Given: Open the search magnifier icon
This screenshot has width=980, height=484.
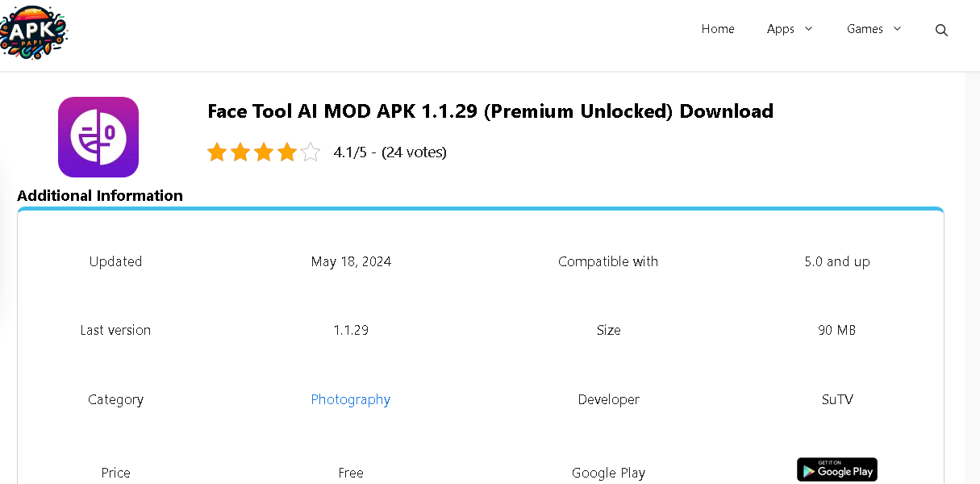Looking at the screenshot, I should click(941, 30).
